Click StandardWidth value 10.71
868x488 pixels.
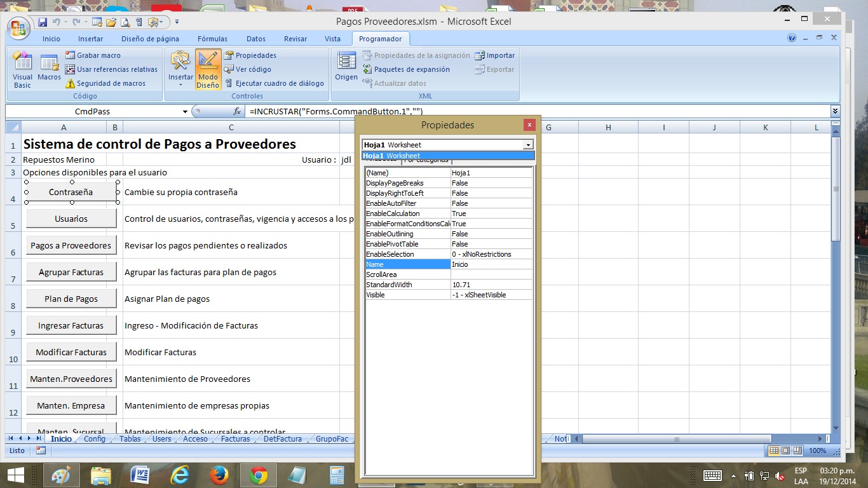coord(491,285)
